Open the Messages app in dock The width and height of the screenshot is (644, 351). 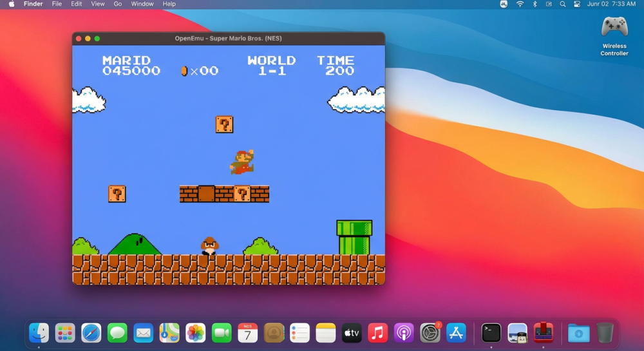pos(117,332)
